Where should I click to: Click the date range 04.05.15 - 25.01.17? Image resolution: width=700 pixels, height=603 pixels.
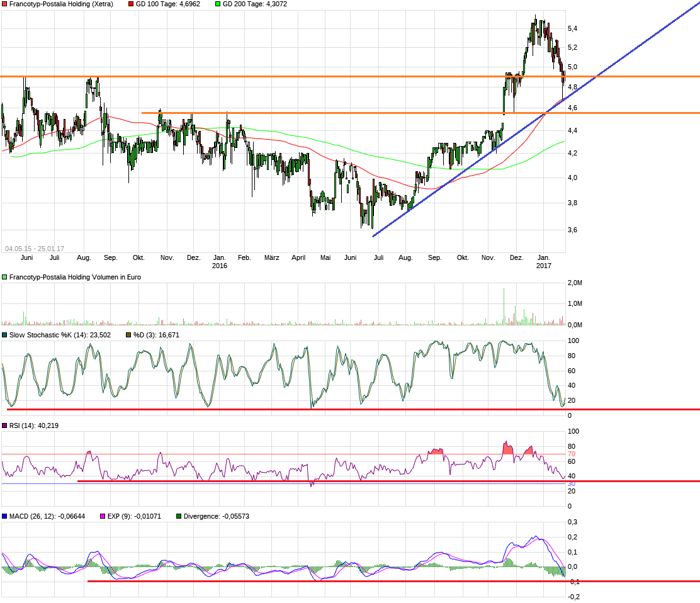coord(35,249)
